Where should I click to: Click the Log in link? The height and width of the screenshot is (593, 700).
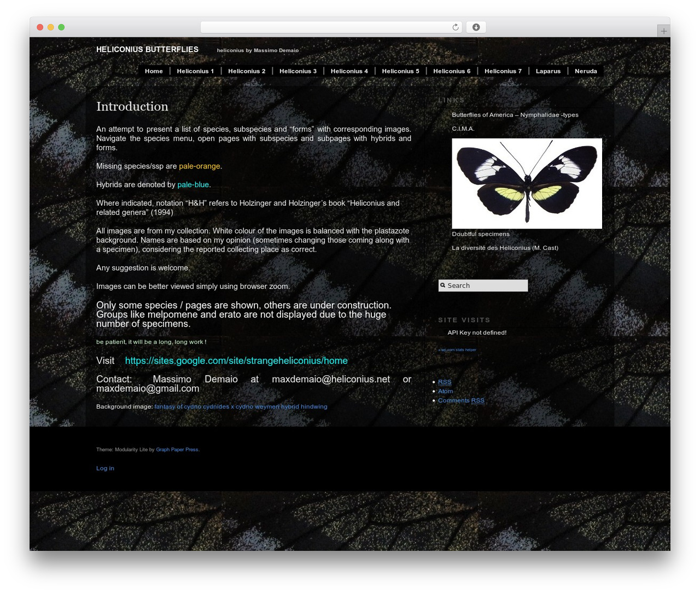coord(105,468)
